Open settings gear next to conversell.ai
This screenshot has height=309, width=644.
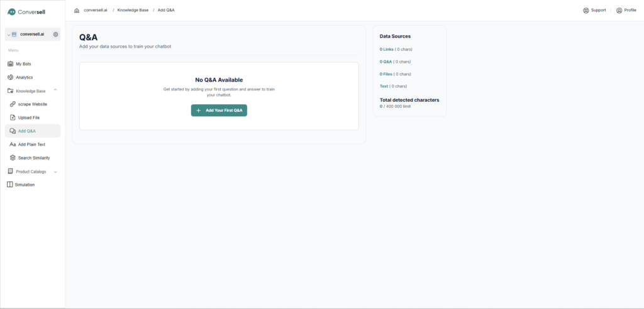pyautogui.click(x=55, y=34)
